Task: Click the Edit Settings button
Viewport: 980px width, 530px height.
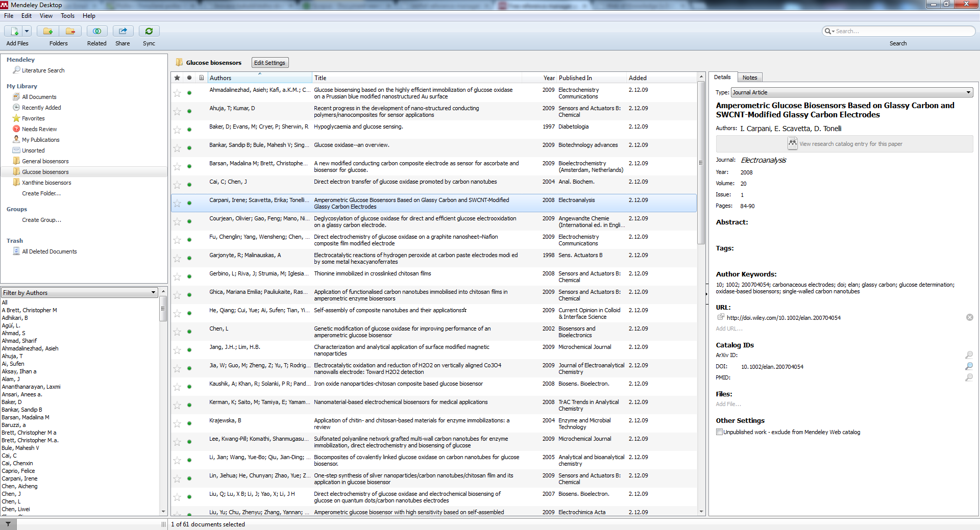Action: [x=270, y=63]
